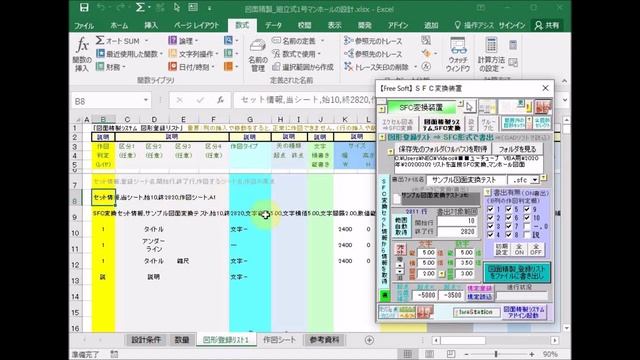Click the 全 OFF button
640x360 pixels.
(536, 249)
